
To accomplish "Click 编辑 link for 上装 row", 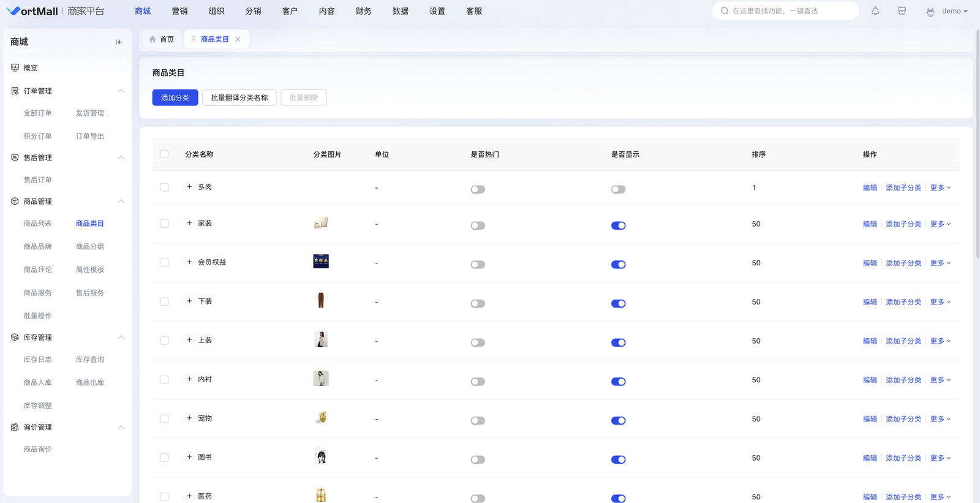I will 870,341.
